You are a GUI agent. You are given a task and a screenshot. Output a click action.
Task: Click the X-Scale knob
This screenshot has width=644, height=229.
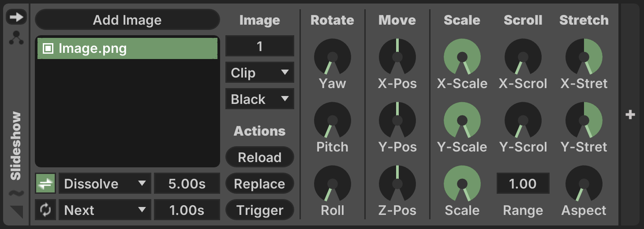coord(462,57)
